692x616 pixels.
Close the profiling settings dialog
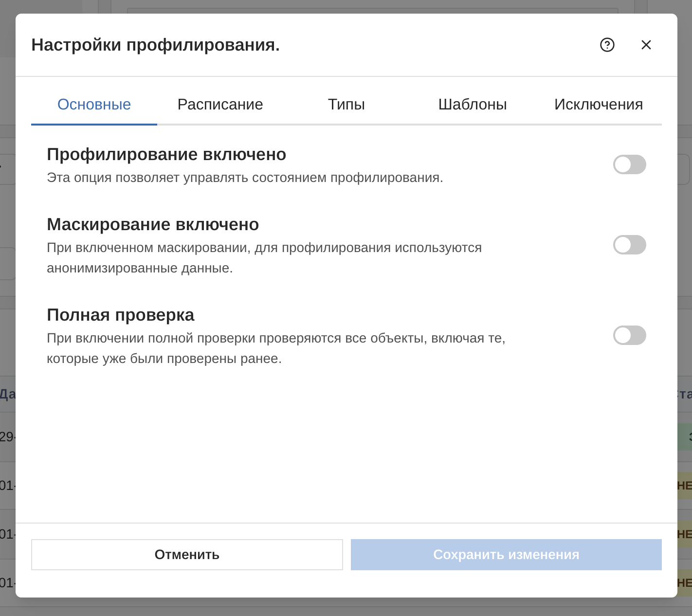click(x=646, y=45)
